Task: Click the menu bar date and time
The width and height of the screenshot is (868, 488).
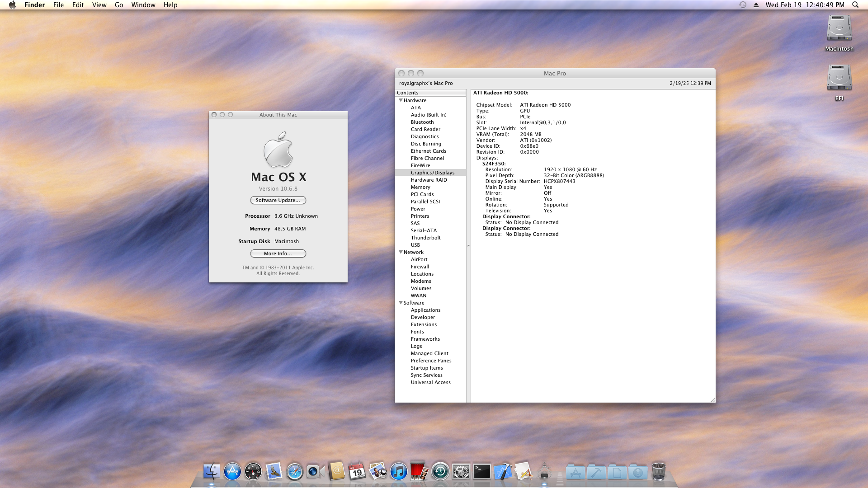Action: [x=805, y=5]
